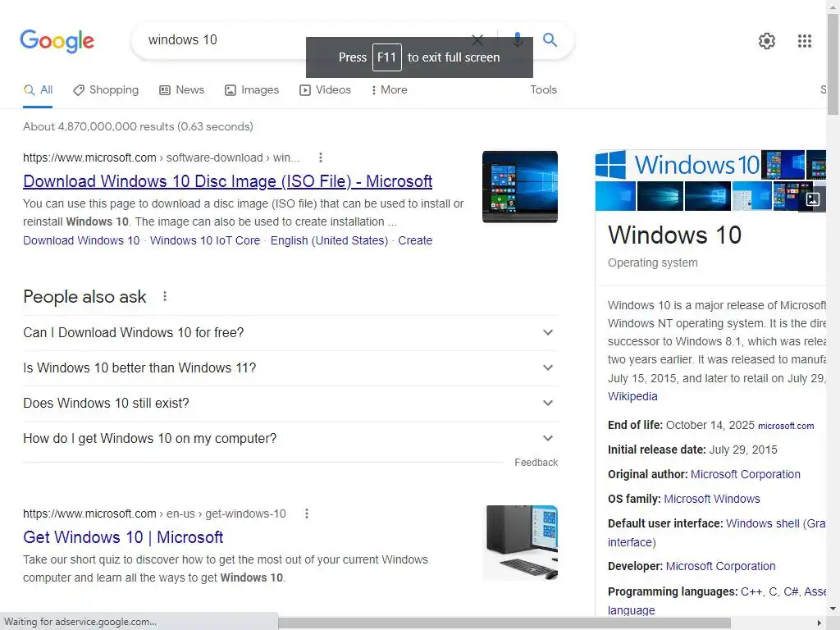Open the Tools filter options
This screenshot has height=630, width=840.
[x=543, y=90]
